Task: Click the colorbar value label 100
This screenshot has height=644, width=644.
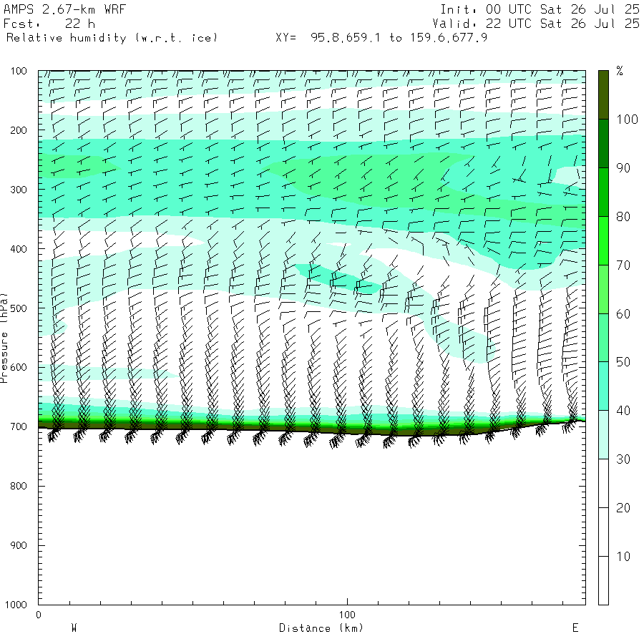Action: 627,119
